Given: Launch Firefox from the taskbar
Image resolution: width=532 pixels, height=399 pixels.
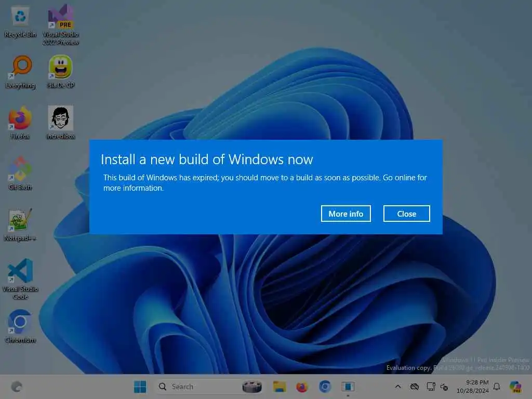Looking at the screenshot, I should (302, 387).
